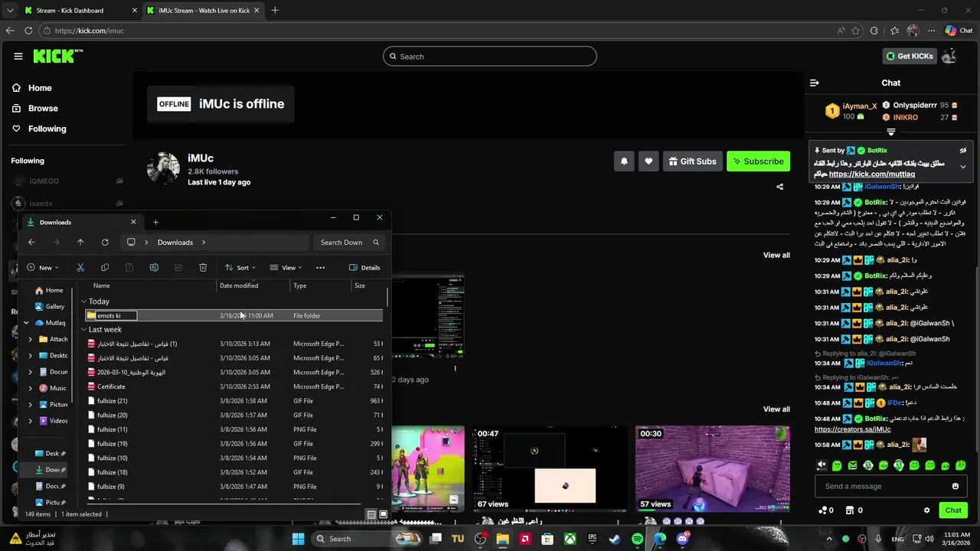This screenshot has height=551, width=980.
Task: Click the Gift Subs button
Action: [692, 161]
